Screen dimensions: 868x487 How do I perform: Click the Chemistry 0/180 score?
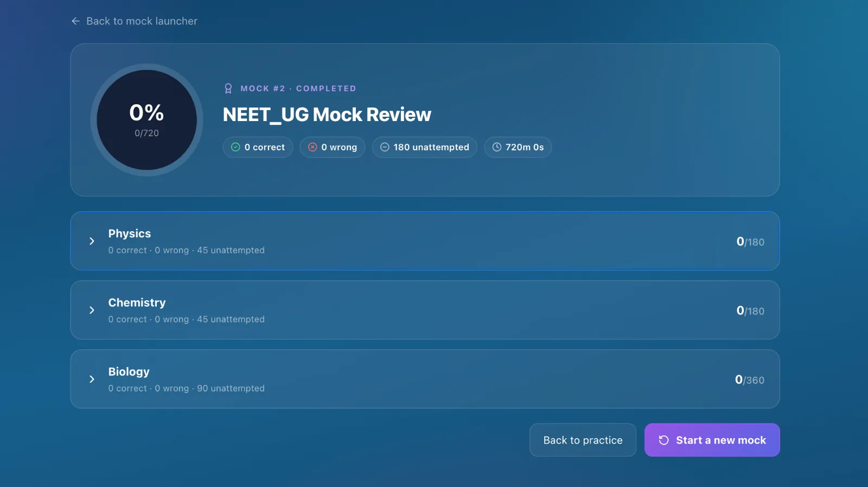[750, 311]
